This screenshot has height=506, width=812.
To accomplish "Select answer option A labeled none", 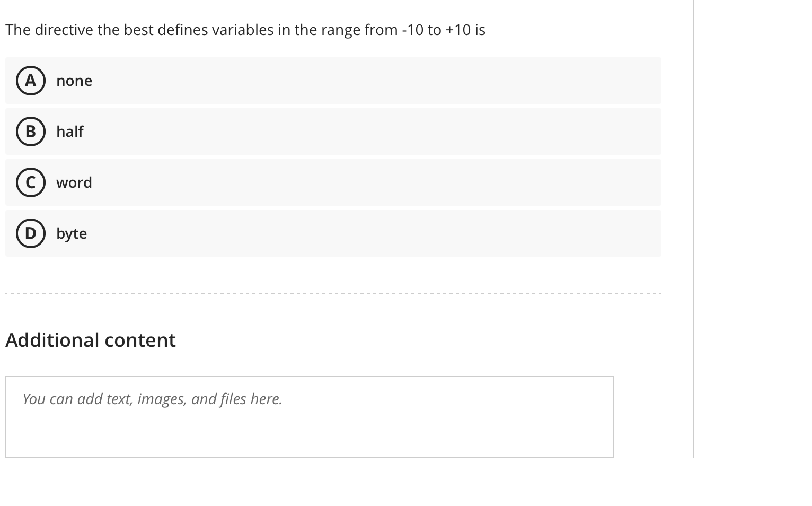I will point(333,81).
